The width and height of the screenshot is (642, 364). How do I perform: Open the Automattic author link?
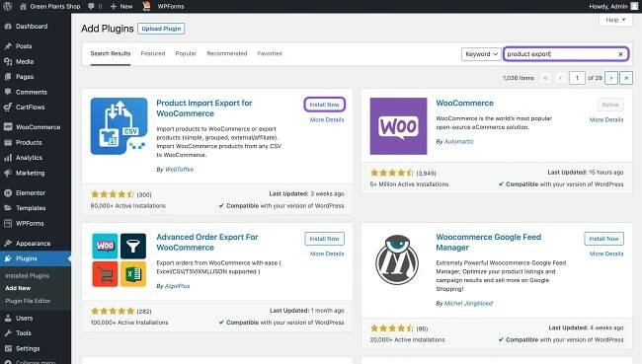click(459, 141)
